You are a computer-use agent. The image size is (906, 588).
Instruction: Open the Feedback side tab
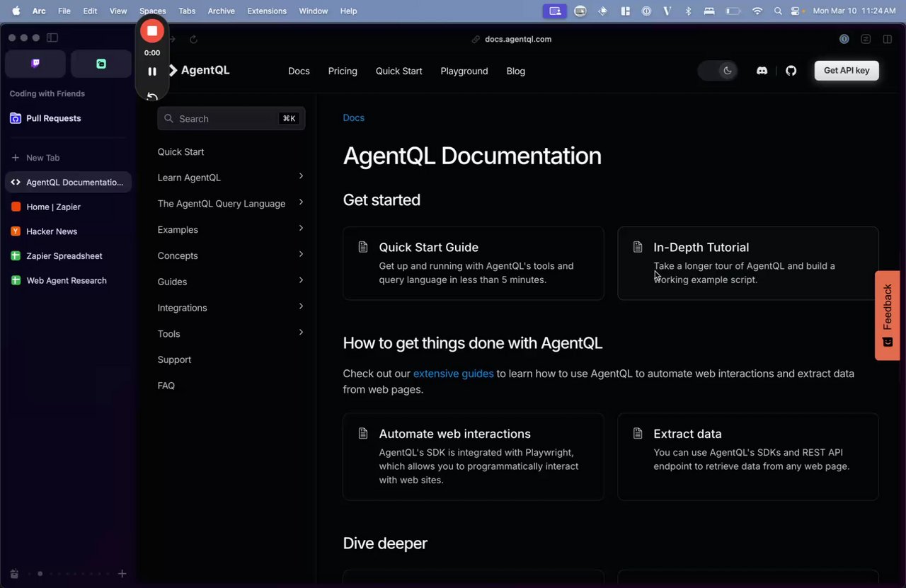(x=888, y=316)
